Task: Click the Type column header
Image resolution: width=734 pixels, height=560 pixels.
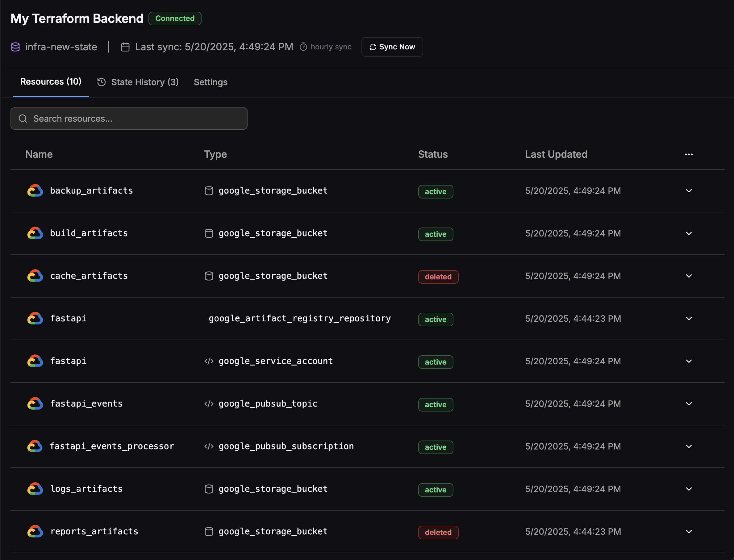Action: click(215, 154)
